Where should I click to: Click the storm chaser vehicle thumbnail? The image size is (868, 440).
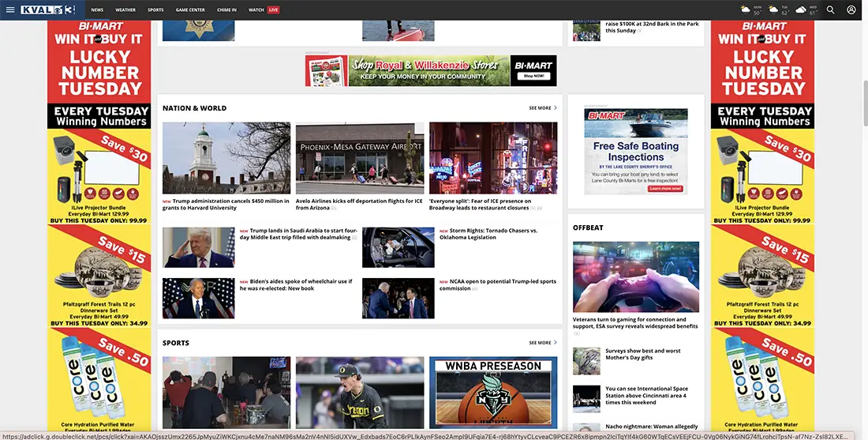(398, 247)
